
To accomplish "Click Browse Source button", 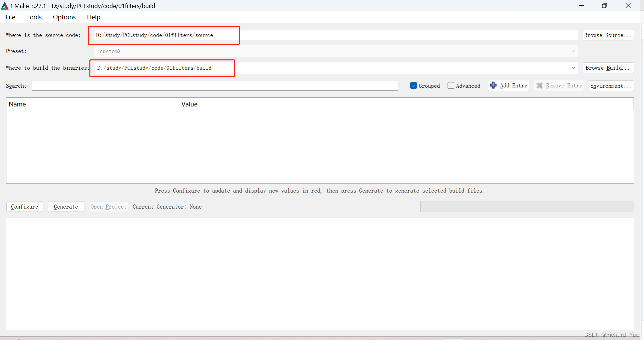I will pos(608,35).
